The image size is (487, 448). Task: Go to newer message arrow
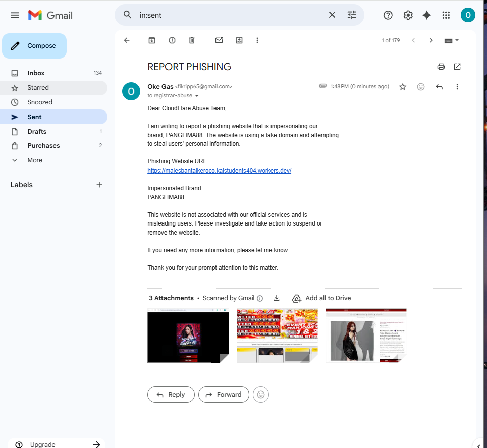pyautogui.click(x=413, y=40)
